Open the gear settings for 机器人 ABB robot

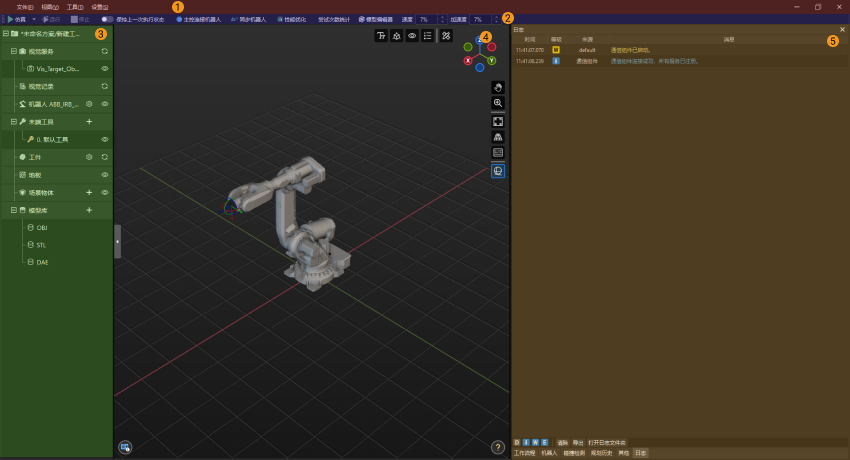click(x=89, y=103)
